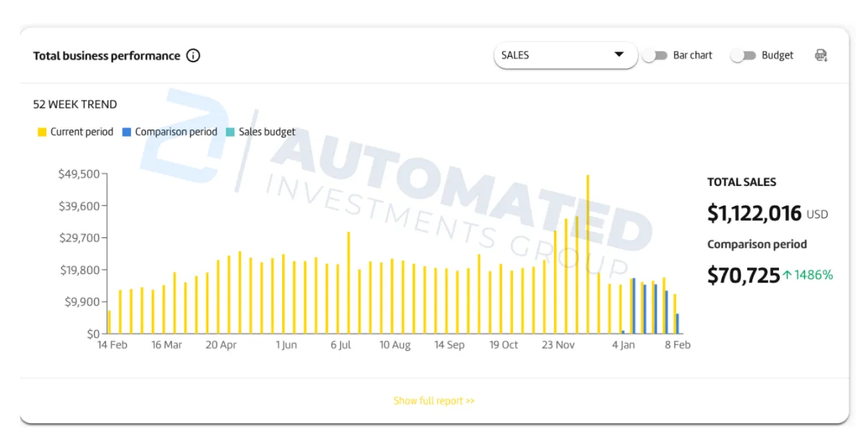Screen dimensions: 868x444
Task: Click the green percentage increase arrow
Action: pos(787,275)
